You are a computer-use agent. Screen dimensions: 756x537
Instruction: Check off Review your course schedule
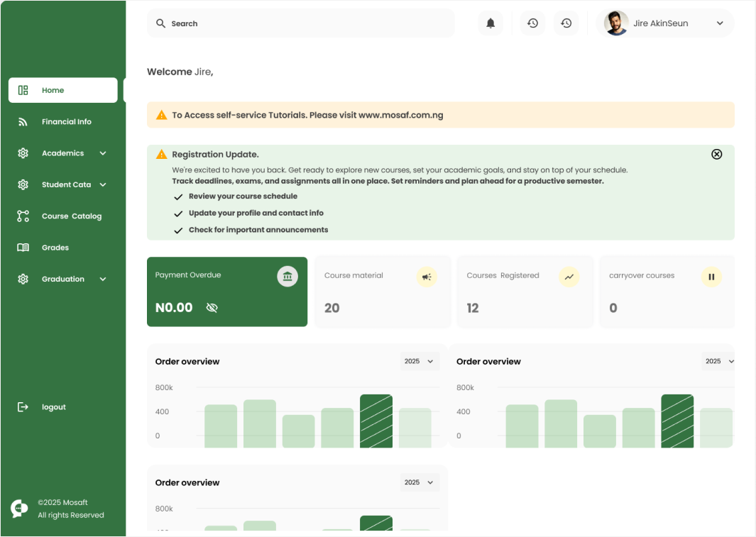(178, 196)
